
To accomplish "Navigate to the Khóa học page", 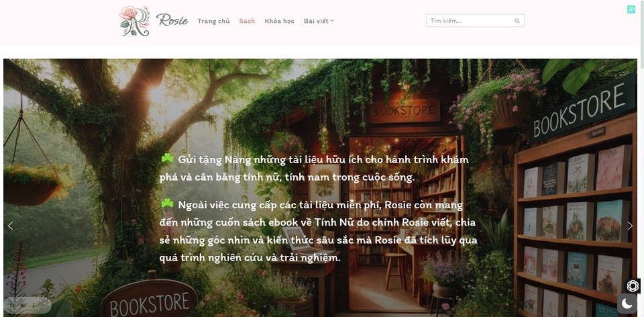I will point(279,21).
